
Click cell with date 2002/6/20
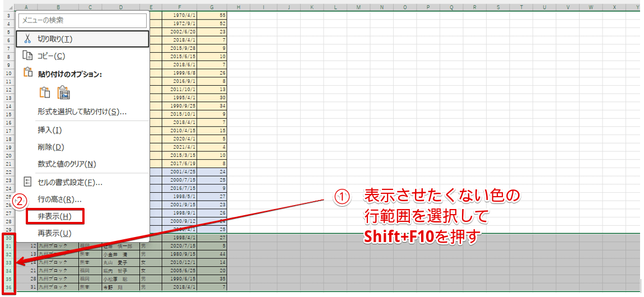coord(180,31)
